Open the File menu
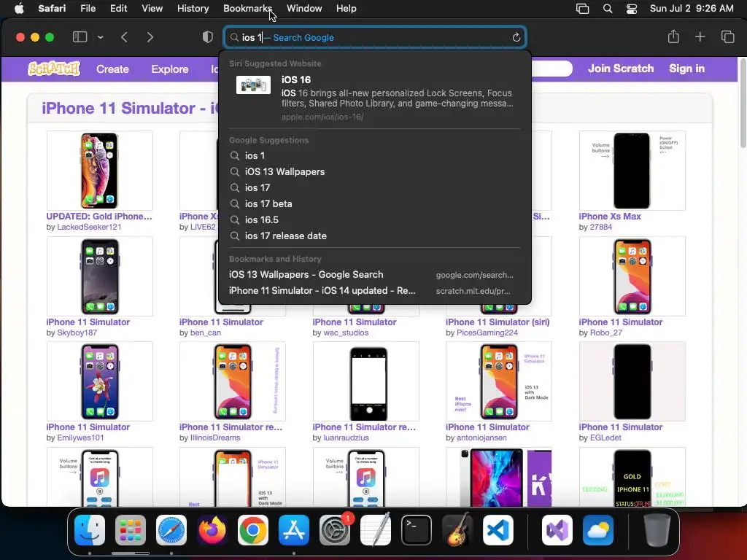This screenshot has width=747, height=560. 88,9
